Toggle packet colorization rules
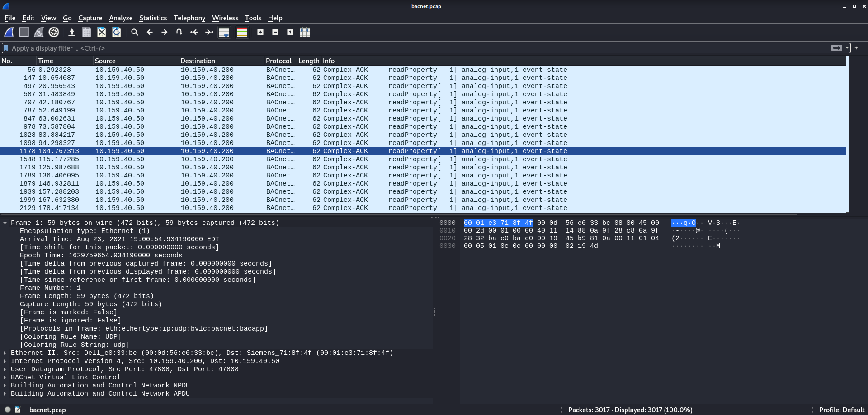The height and width of the screenshot is (415, 868). 242,32
